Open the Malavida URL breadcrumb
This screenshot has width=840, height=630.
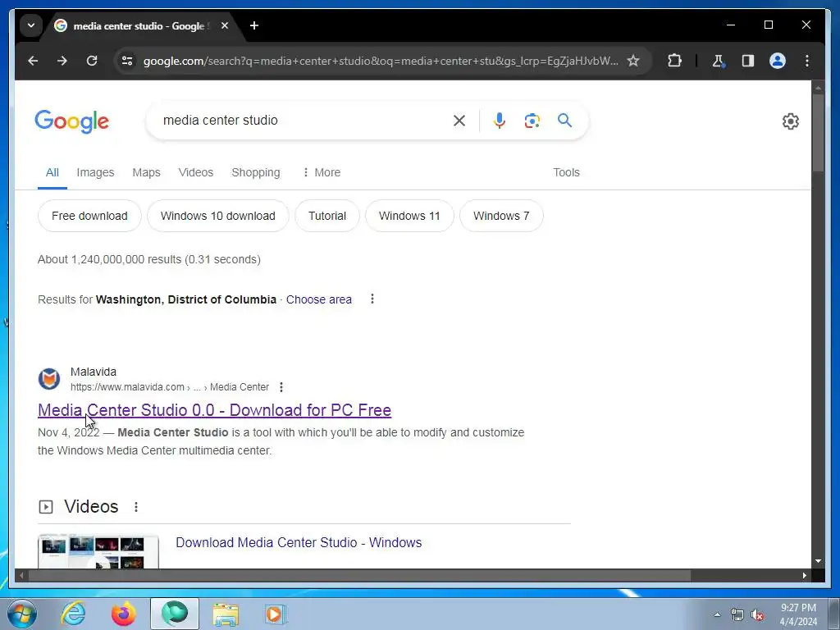[170, 387]
